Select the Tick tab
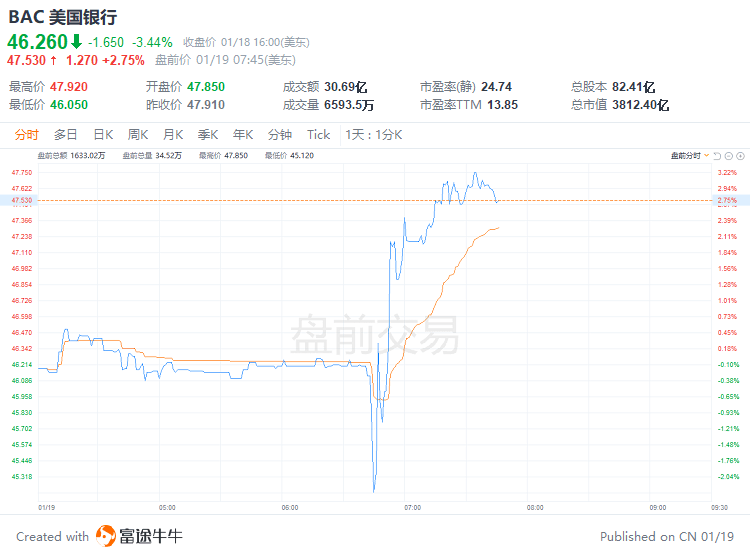The height and width of the screenshot is (557, 750). pyautogui.click(x=318, y=135)
